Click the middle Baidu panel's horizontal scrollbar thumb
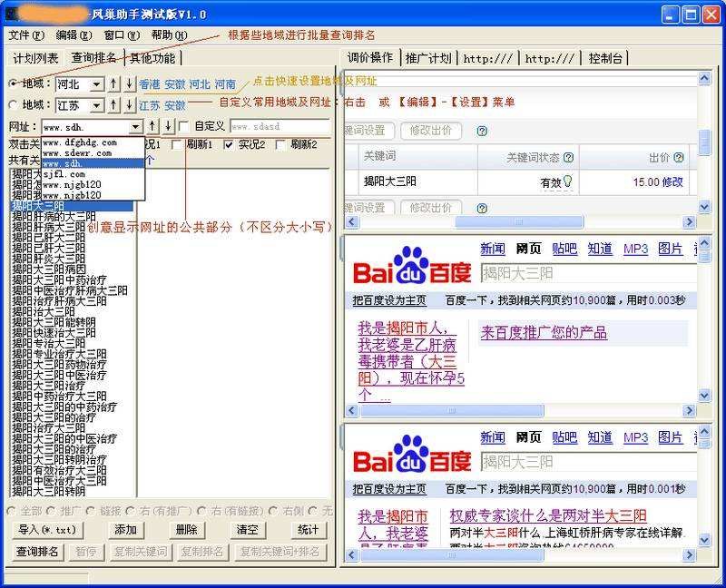Image resolution: width=726 pixels, height=588 pixels. [x=452, y=411]
